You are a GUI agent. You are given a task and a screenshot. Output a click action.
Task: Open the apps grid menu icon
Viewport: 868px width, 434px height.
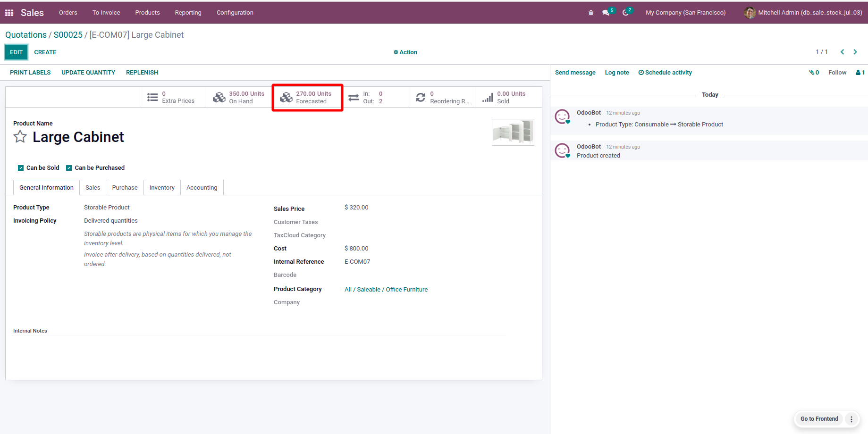pyautogui.click(x=9, y=13)
